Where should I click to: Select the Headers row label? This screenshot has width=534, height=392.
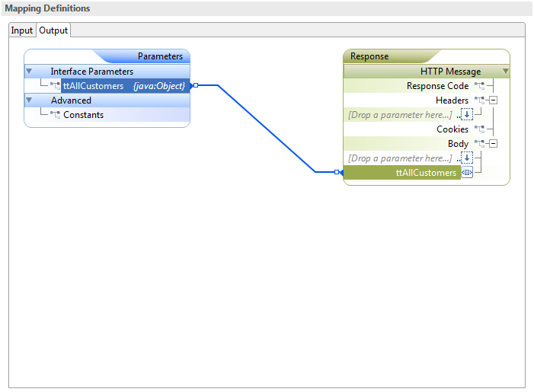coord(452,100)
